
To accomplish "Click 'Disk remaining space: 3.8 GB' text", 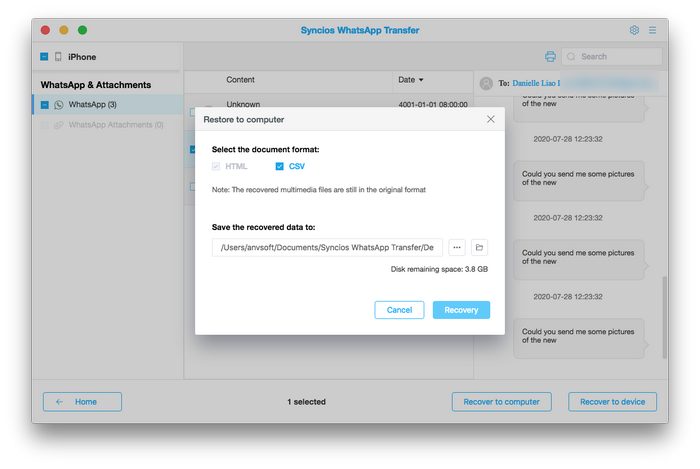I will click(439, 269).
